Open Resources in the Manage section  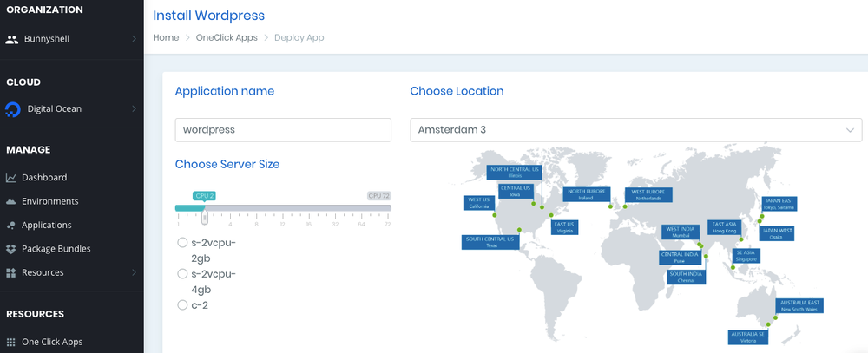point(43,272)
